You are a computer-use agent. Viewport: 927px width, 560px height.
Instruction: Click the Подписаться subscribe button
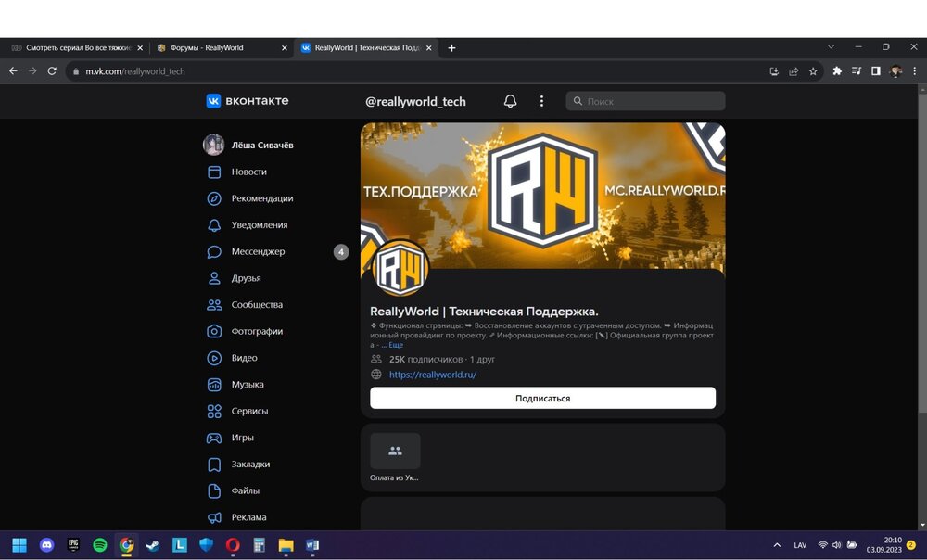542,398
